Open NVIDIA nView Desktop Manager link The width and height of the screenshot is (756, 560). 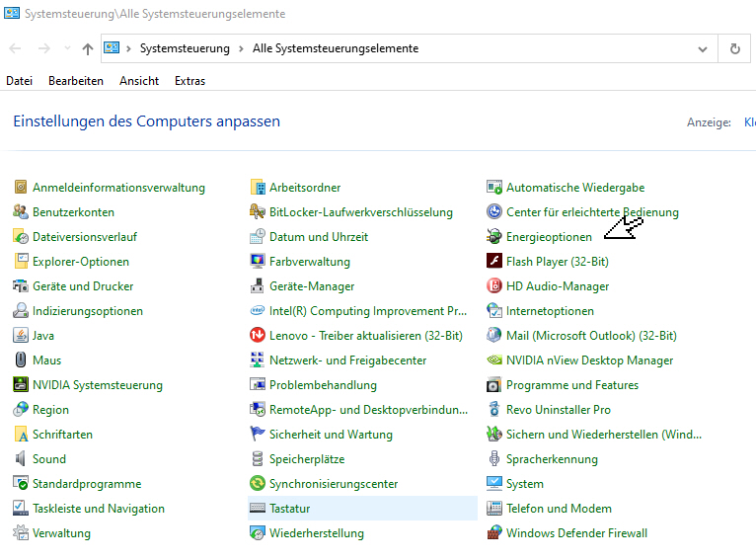589,360
